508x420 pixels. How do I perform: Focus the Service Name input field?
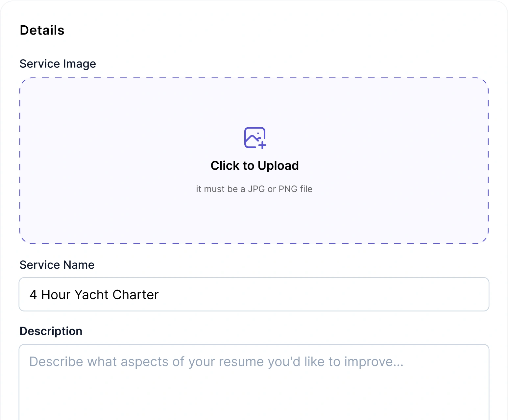tap(254, 294)
